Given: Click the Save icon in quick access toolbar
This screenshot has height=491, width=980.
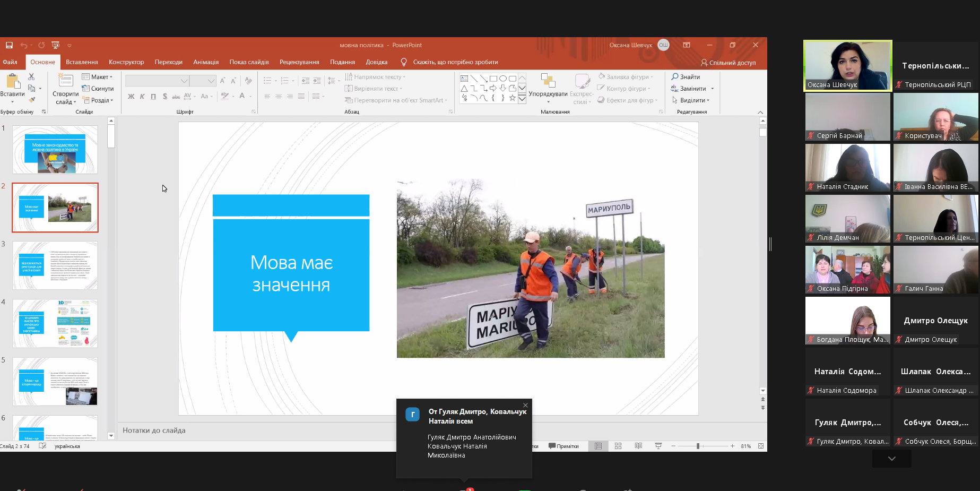Looking at the screenshot, I should pyautogui.click(x=9, y=45).
